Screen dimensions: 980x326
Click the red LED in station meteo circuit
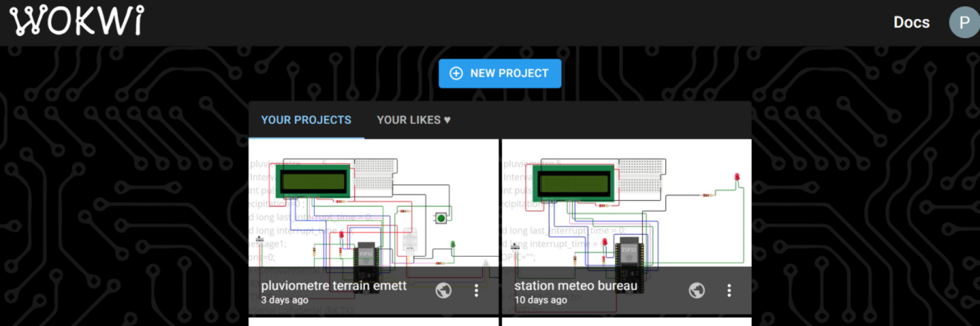point(737,178)
